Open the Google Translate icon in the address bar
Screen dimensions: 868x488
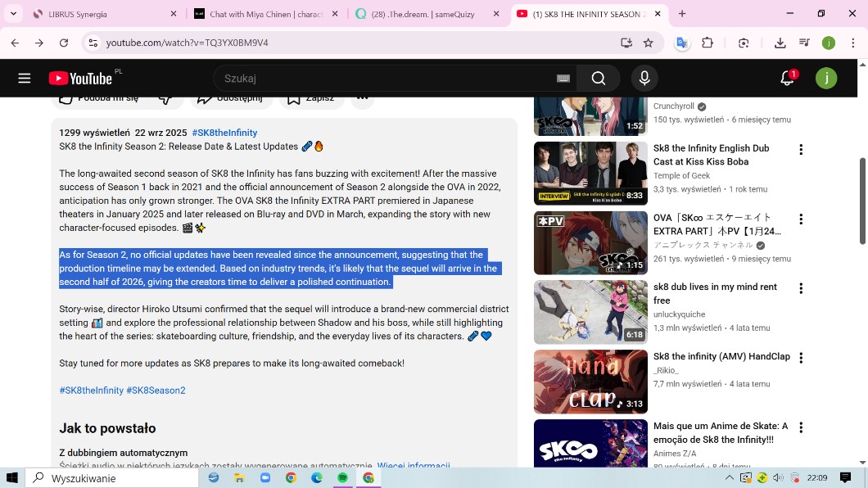681,43
